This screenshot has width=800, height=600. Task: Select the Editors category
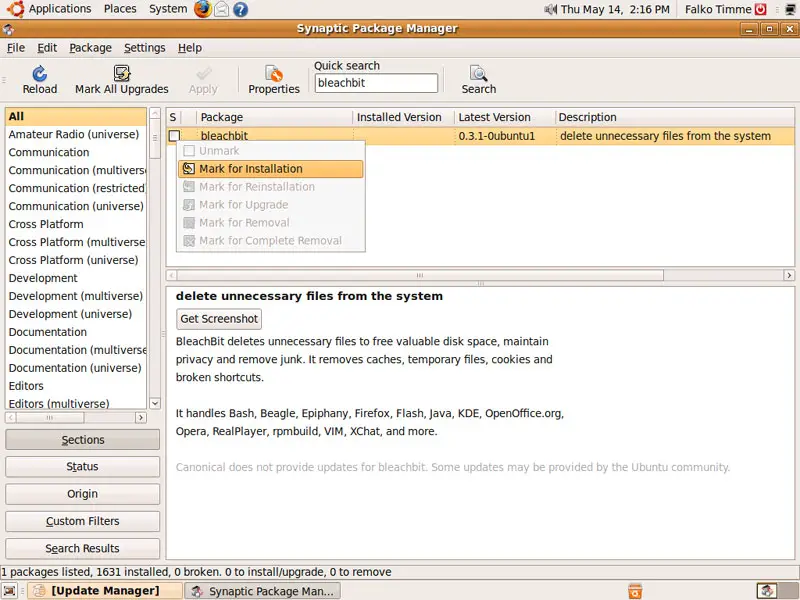coord(76,386)
